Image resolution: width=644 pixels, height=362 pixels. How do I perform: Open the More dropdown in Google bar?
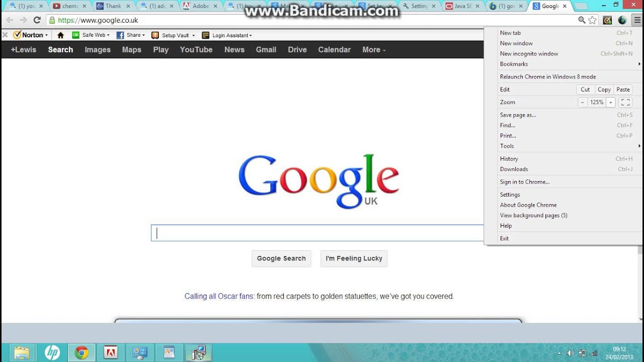pos(374,50)
